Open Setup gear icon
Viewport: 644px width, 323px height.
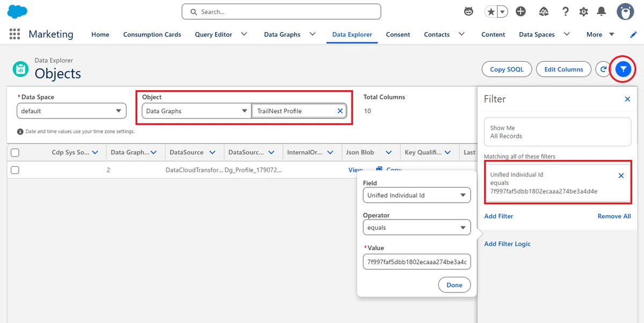pos(583,11)
